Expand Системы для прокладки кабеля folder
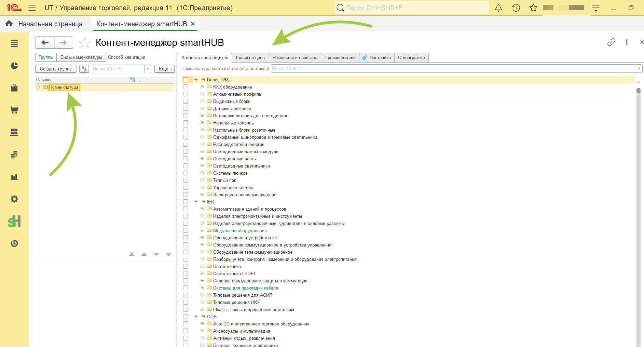Image resolution: width=644 pixels, height=347 pixels. (202, 288)
